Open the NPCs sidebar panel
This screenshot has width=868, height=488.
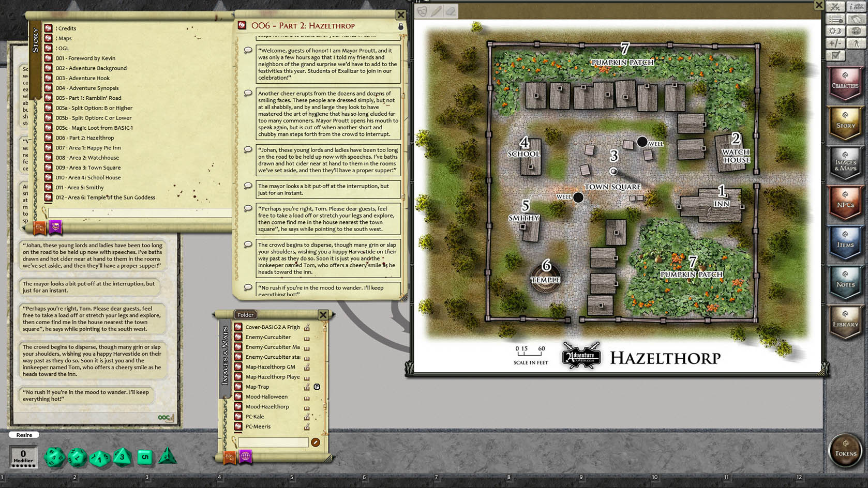tap(846, 202)
